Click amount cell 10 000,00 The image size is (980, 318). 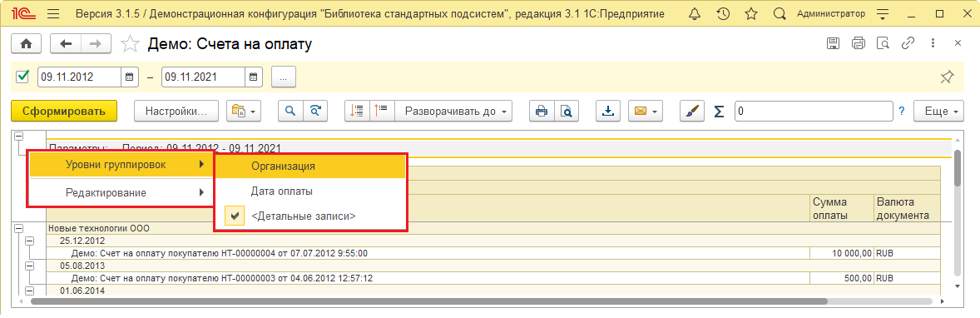click(x=841, y=253)
